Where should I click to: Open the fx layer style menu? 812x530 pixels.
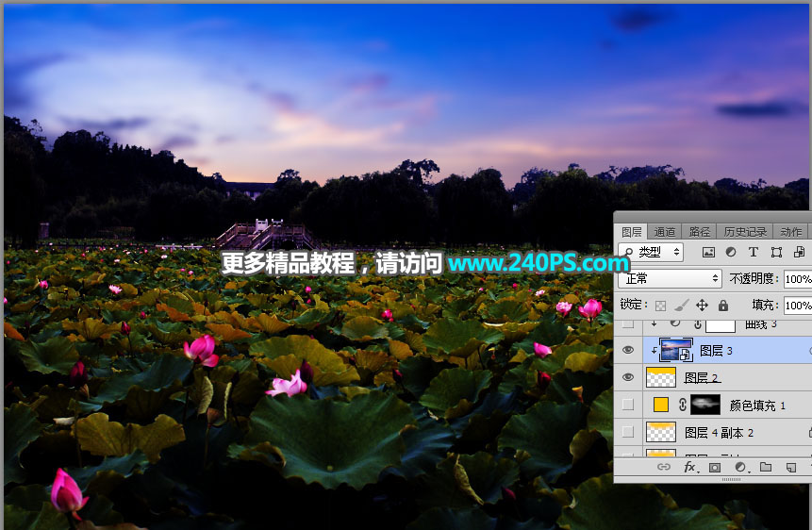(690, 467)
